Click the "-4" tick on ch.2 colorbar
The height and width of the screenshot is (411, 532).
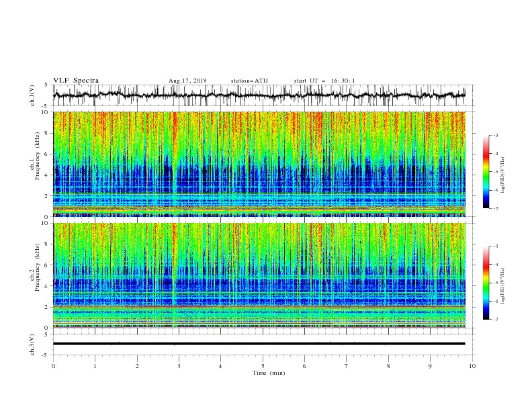[x=496, y=265]
